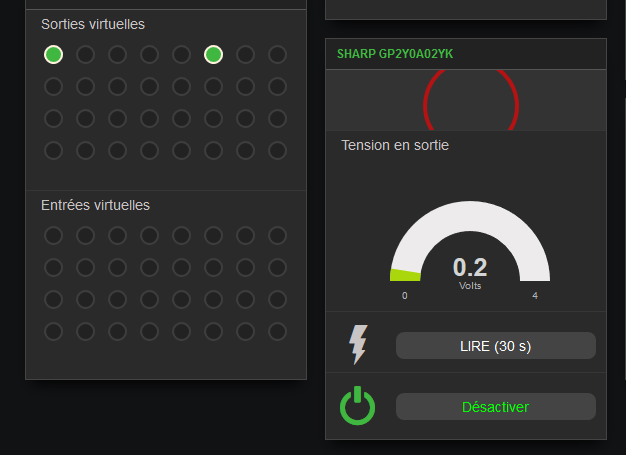
Task: Click the 0.2 Volts gauge reading
Action: 470,272
